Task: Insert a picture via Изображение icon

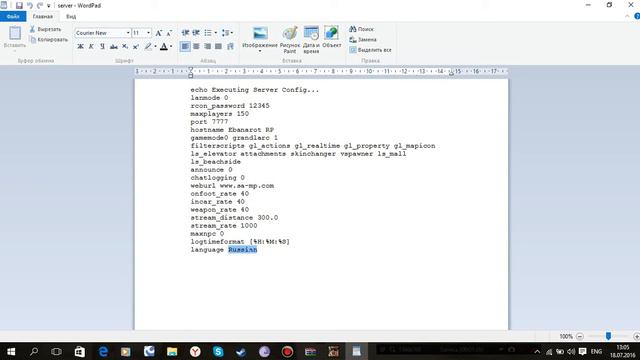Action: pyautogui.click(x=260, y=33)
